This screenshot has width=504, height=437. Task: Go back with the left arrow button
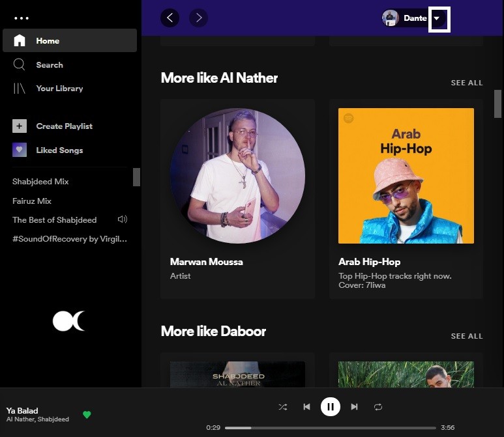tap(170, 18)
